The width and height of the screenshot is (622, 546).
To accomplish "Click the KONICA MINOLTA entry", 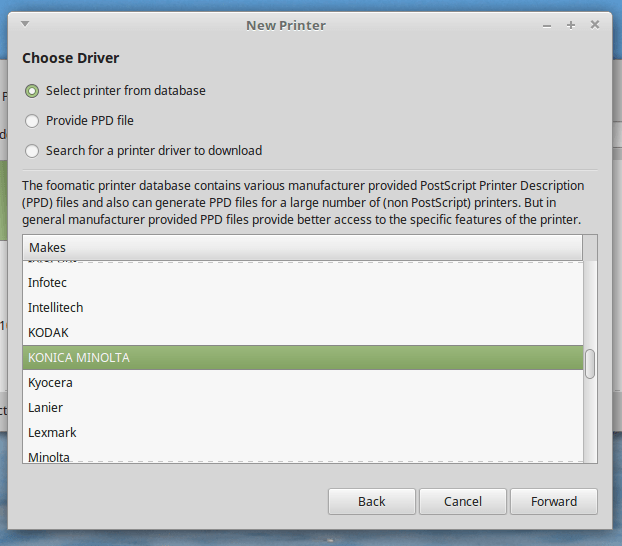I will [303, 358].
